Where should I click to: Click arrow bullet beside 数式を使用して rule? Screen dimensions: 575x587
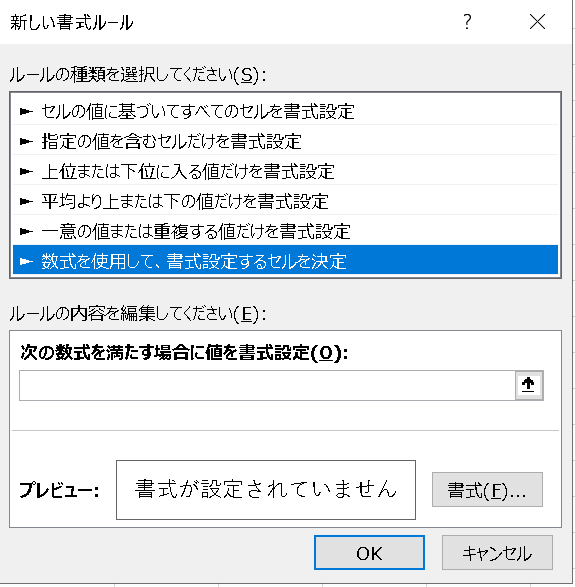tap(26, 261)
